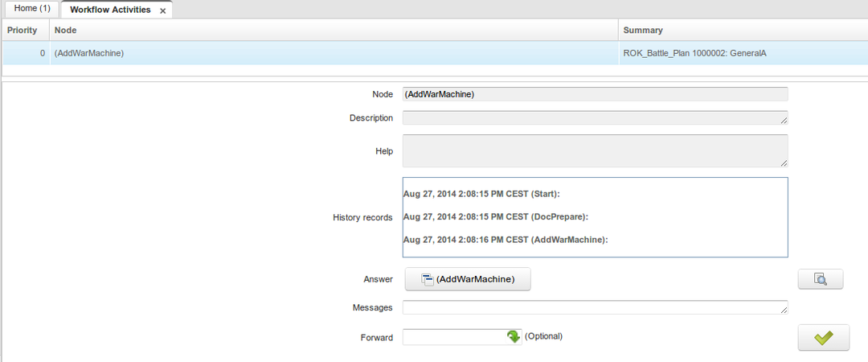Close the Workflow Activities tab
868x362 pixels.
(x=163, y=10)
